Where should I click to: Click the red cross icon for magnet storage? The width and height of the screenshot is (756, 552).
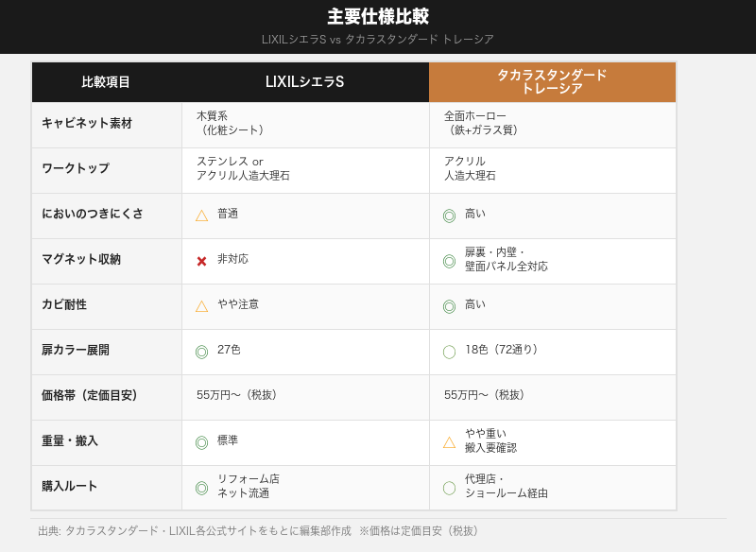pyautogui.click(x=201, y=261)
